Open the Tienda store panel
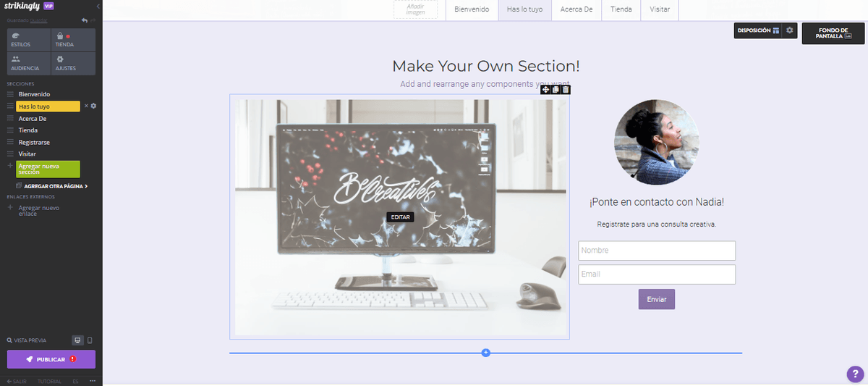 [x=74, y=40]
